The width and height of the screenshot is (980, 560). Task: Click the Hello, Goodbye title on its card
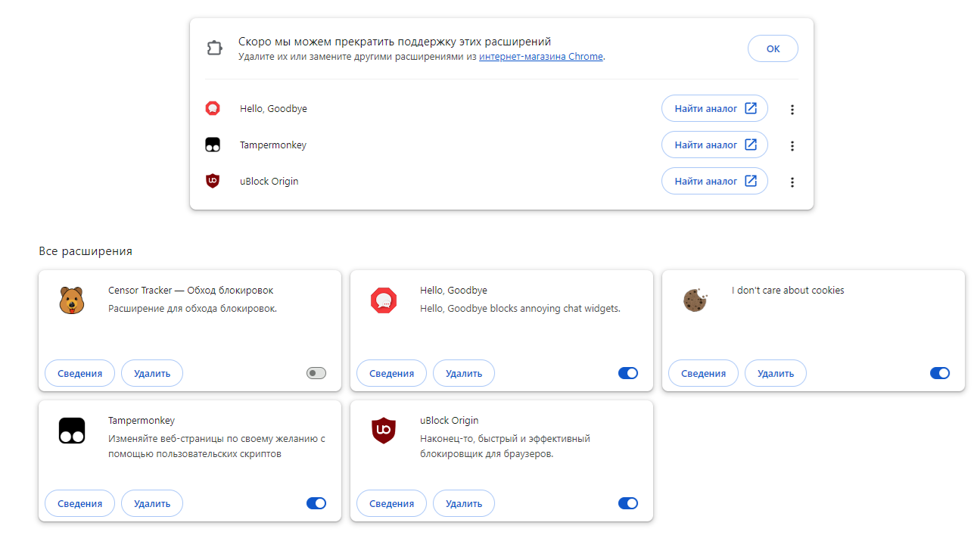coord(453,291)
